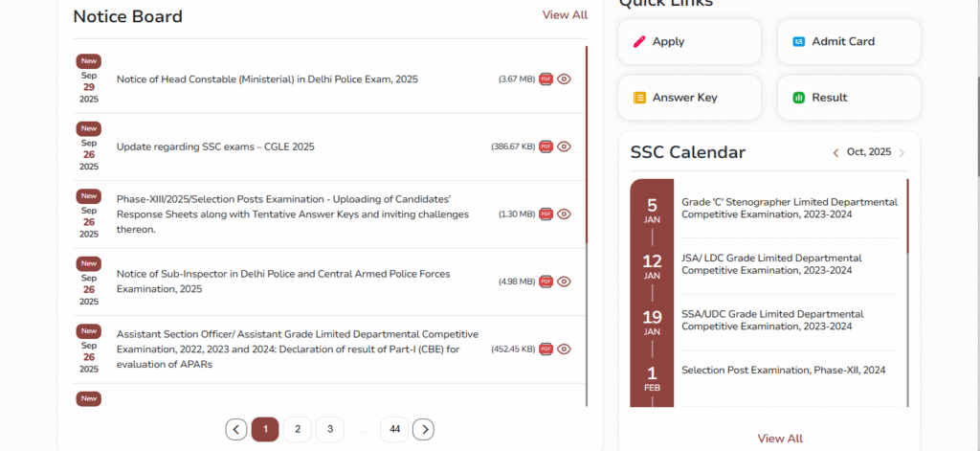
Task: Click the 19 JAN calendar date marker
Action: click(652, 322)
